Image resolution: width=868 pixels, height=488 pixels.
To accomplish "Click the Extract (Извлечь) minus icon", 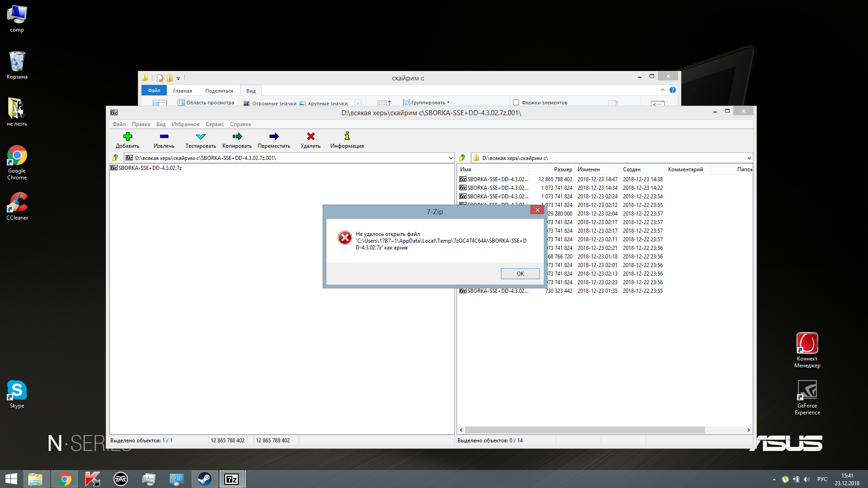I will coord(164,136).
